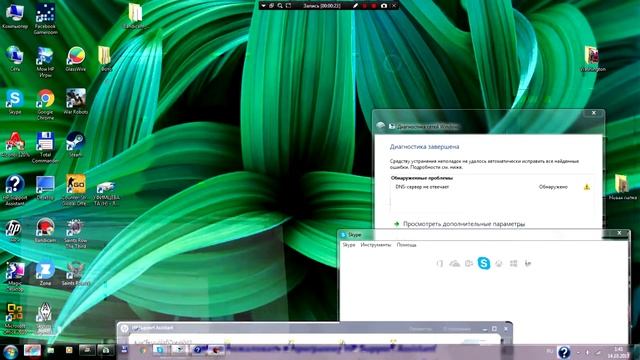
Task: Open the Skype taskbar button
Action: (160, 350)
